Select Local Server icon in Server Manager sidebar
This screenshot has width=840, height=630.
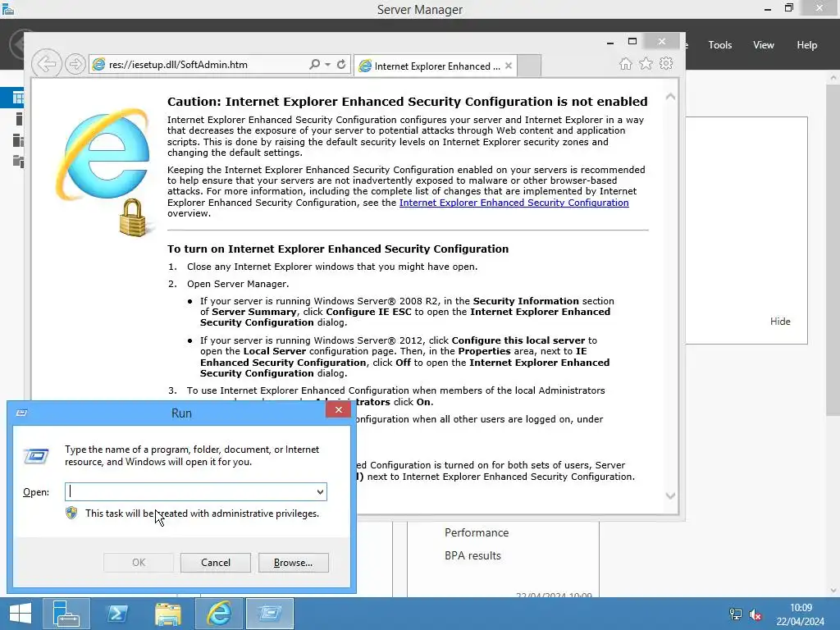point(19,119)
